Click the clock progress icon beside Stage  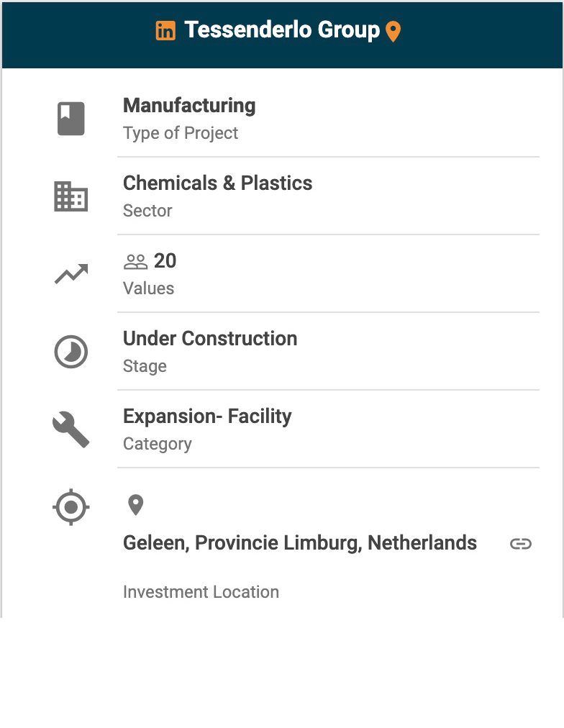tap(71, 352)
